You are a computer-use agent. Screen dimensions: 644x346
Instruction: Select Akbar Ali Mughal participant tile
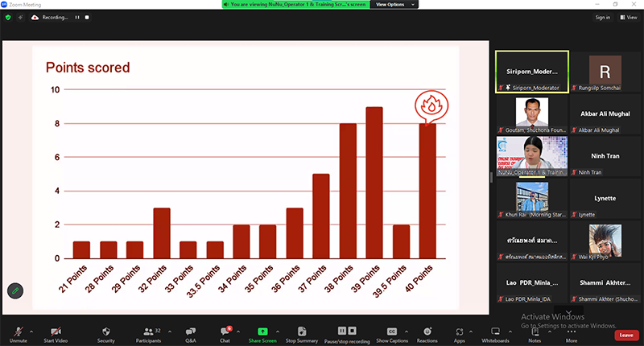click(605, 114)
